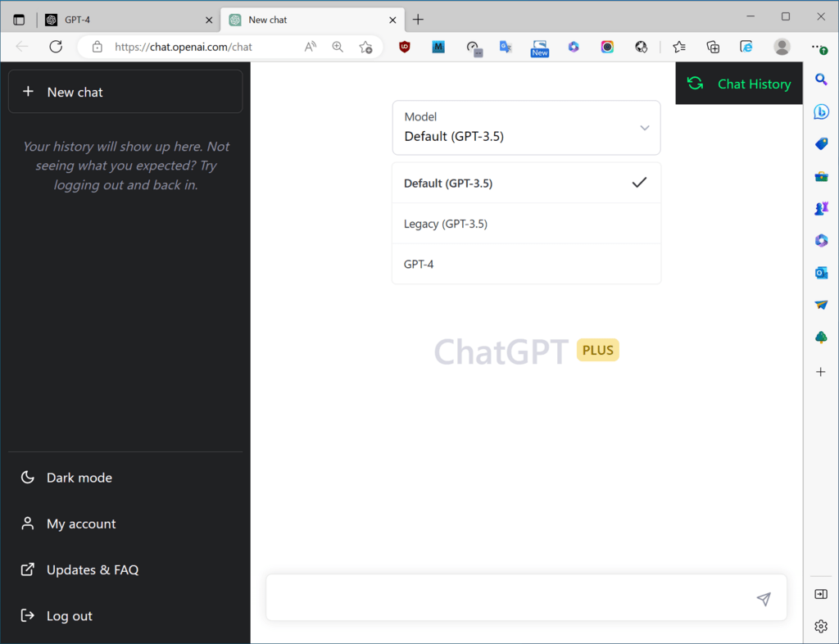Click the plus icon to customize sidebar

[821, 372]
